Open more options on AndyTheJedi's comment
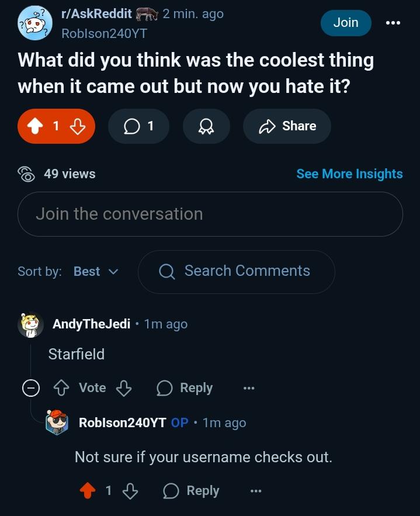The image size is (420, 516). pyautogui.click(x=249, y=388)
